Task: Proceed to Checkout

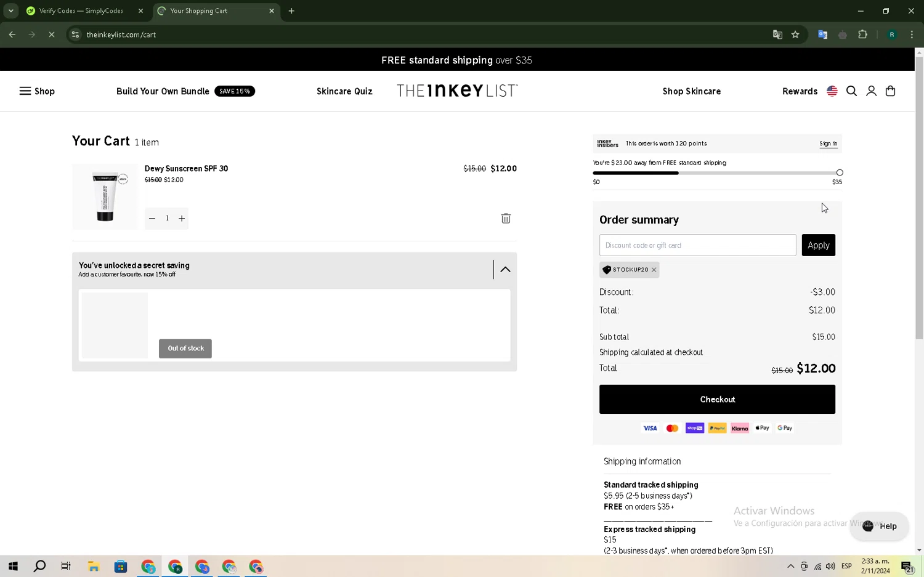Action: click(x=717, y=400)
